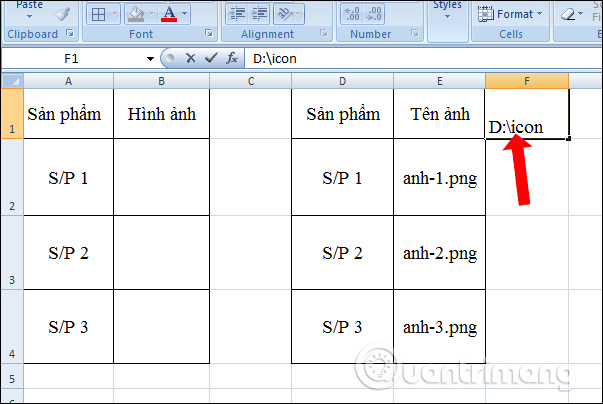Open the Number dialog launcher
This screenshot has width=603, height=404.
click(415, 33)
